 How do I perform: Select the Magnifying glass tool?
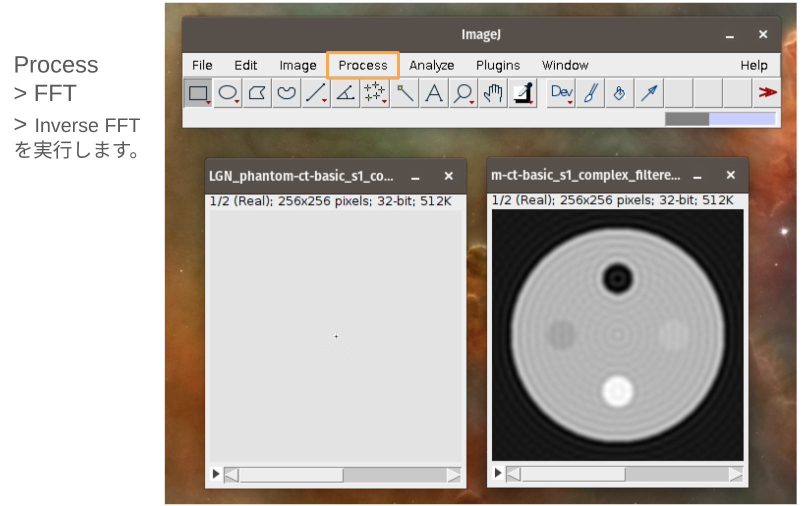(464, 93)
